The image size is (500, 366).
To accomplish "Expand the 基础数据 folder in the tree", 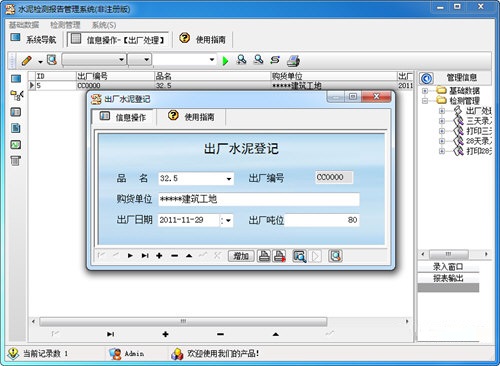I will coord(425,90).
